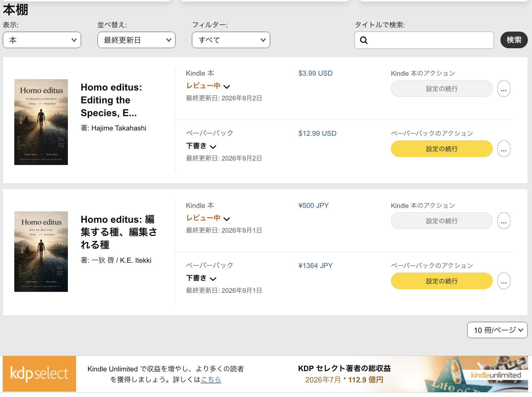Expand 下書き status for English paperback
This screenshot has height=397, width=532.
pos(201,146)
